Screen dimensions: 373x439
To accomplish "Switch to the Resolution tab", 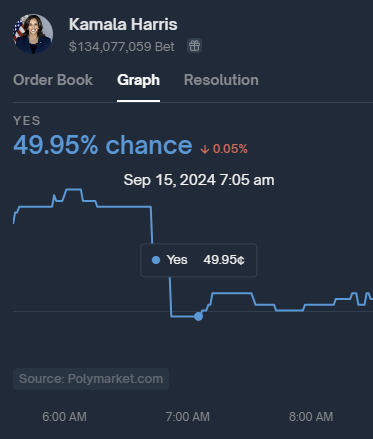I will (x=221, y=80).
